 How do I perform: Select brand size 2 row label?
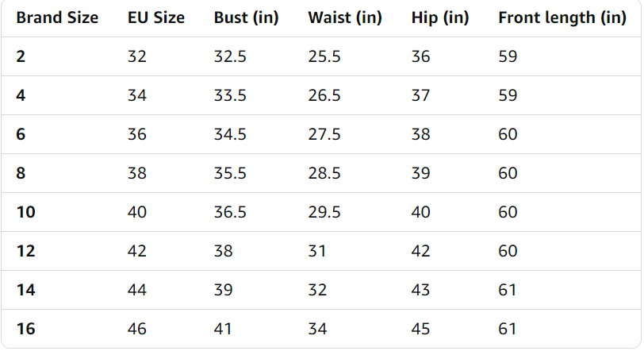21,56
